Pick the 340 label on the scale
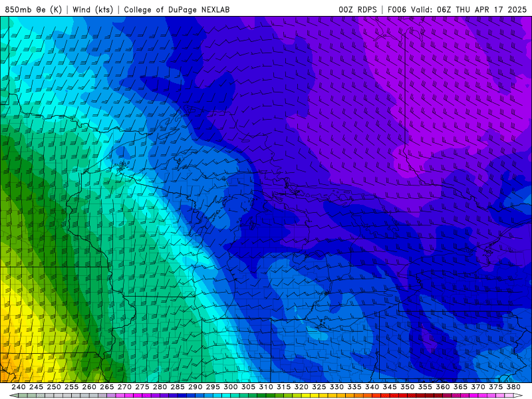 [x=372, y=387]
